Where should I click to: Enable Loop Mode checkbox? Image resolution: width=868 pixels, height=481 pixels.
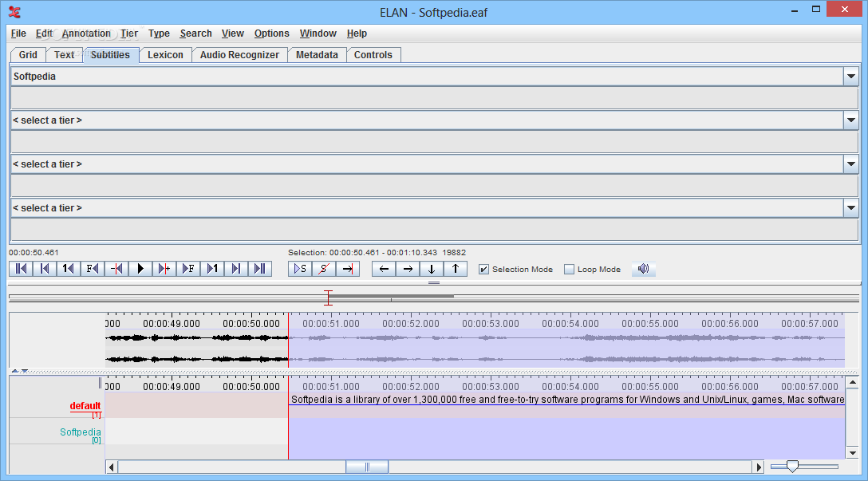pyautogui.click(x=569, y=269)
